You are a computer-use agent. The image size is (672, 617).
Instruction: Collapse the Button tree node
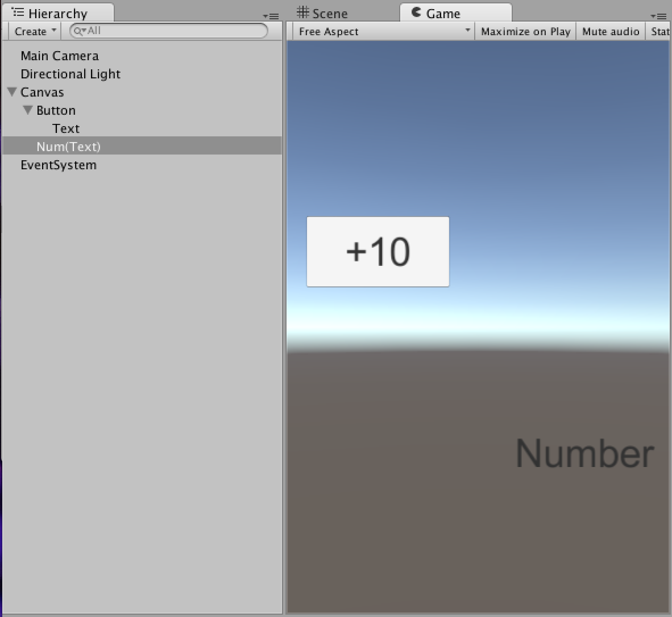28,110
